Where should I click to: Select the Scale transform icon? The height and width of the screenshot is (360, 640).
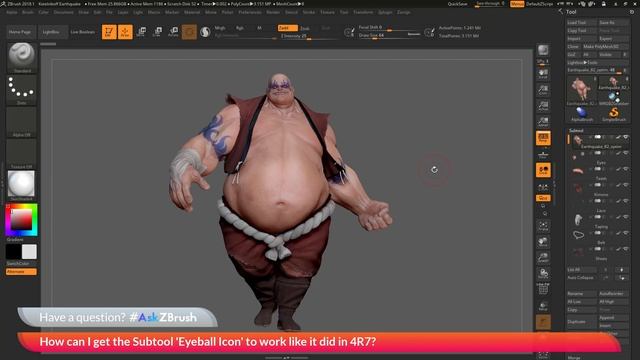click(158, 32)
